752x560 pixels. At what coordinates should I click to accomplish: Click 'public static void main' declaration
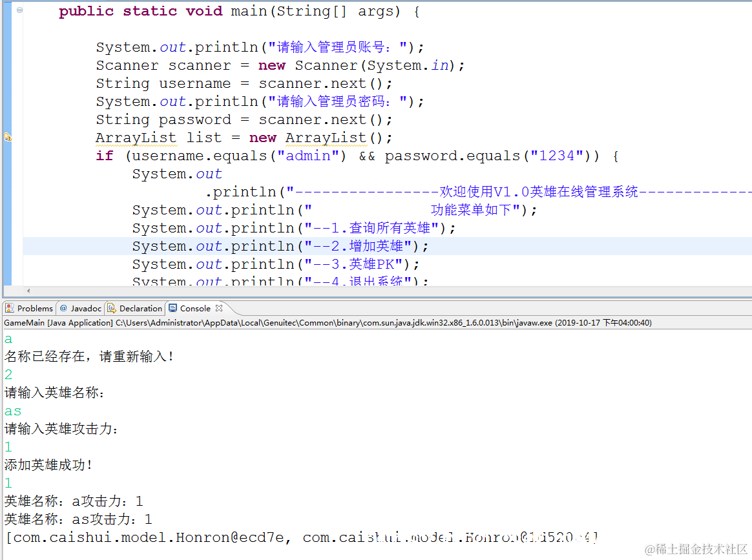click(239, 11)
